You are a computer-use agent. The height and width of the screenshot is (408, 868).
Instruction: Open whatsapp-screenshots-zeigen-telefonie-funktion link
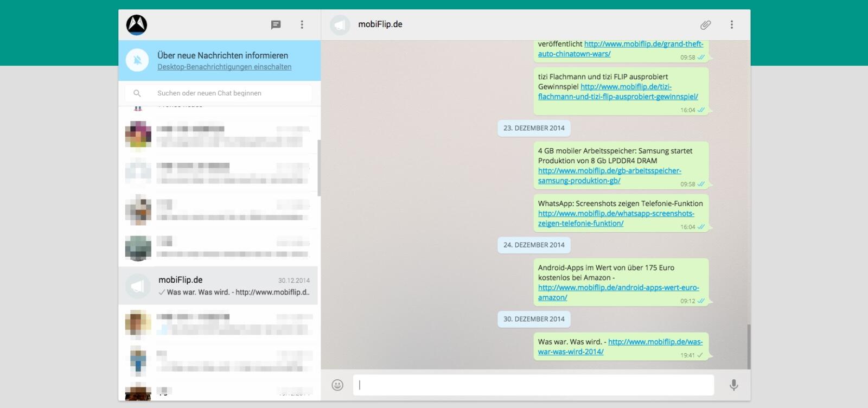(616, 218)
